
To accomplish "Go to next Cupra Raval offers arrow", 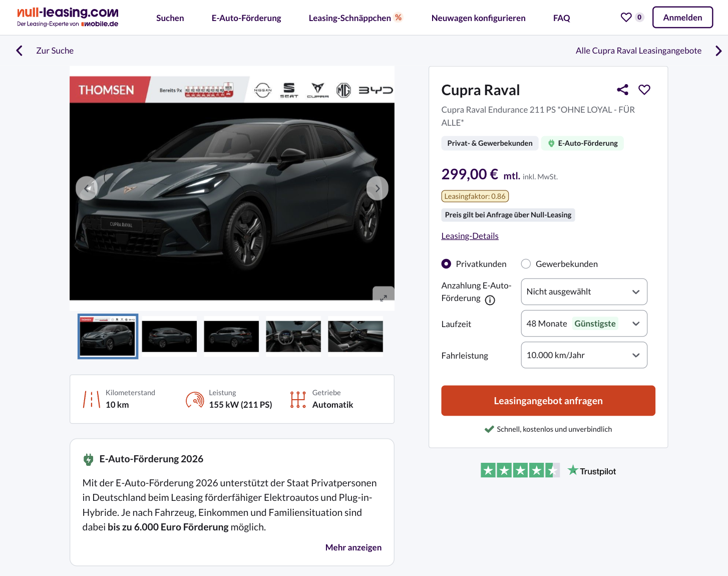I will click(x=718, y=51).
